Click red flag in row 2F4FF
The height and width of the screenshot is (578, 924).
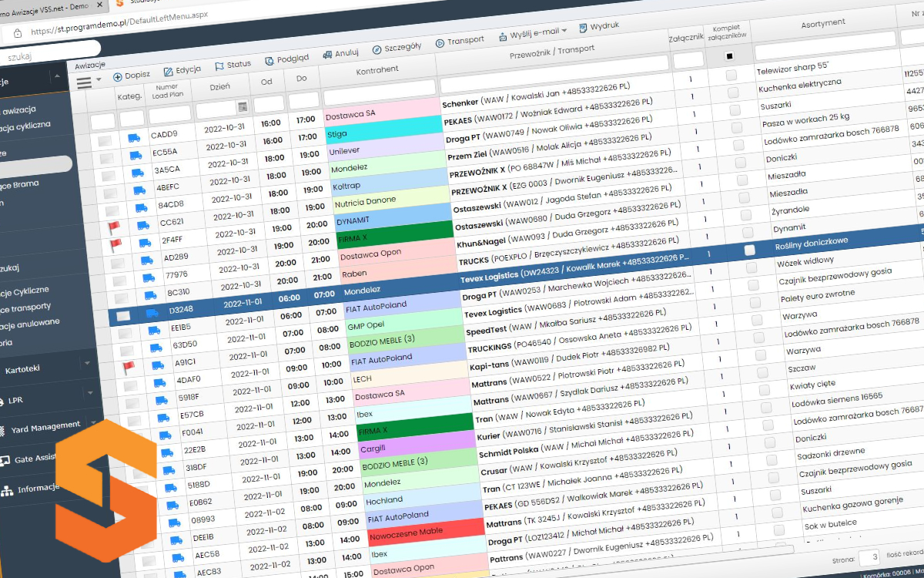[x=115, y=245]
